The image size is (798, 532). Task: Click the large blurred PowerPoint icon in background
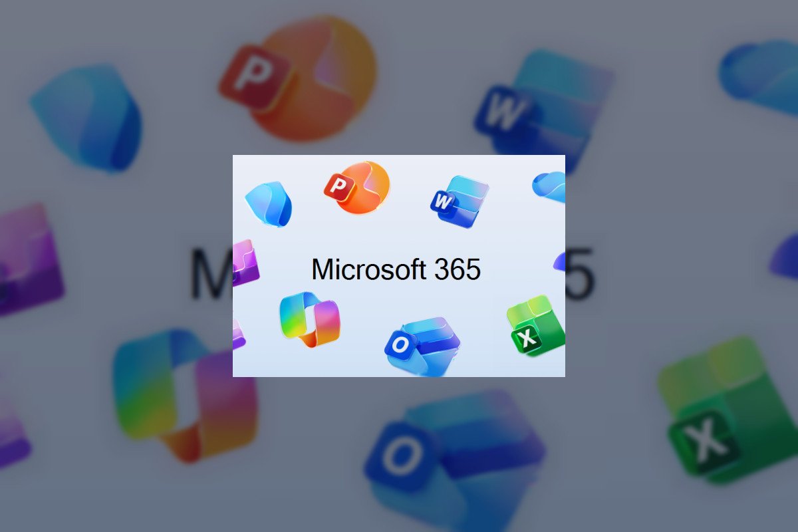pos(298,78)
